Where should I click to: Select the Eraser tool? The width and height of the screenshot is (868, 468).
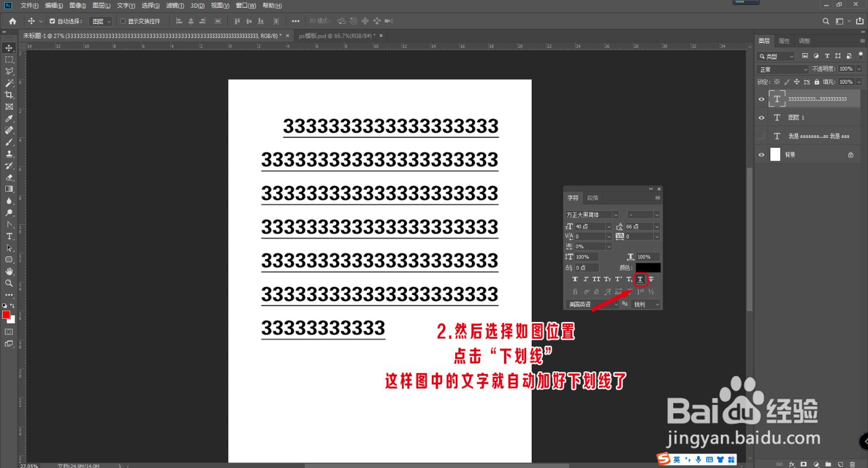[9, 178]
